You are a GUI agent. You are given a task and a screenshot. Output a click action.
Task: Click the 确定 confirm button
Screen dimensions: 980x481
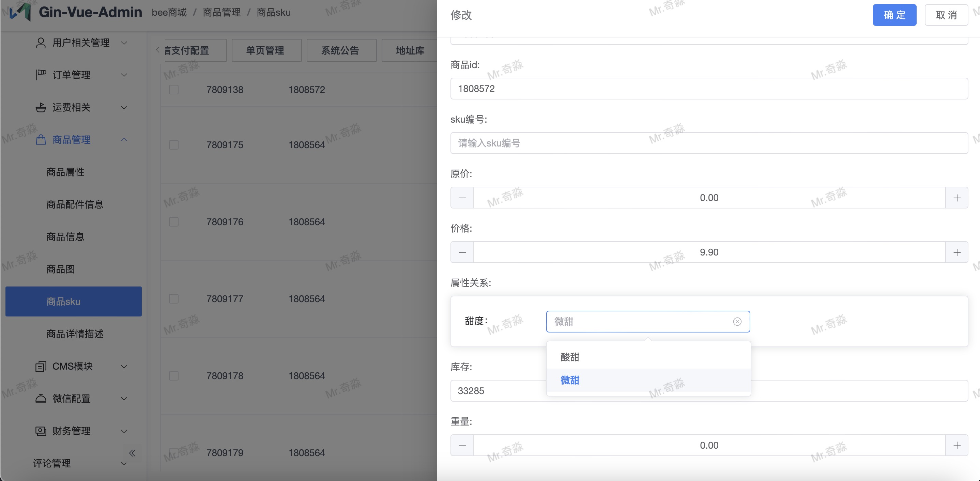(894, 15)
